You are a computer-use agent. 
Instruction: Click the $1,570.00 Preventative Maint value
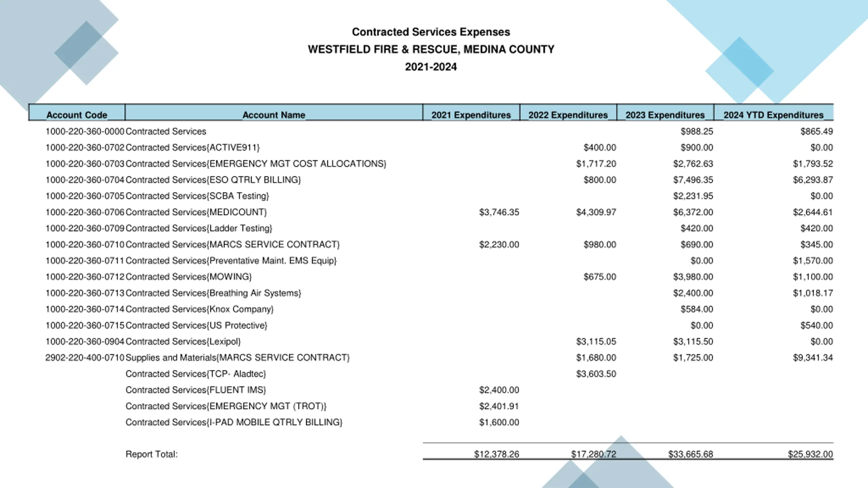point(813,261)
